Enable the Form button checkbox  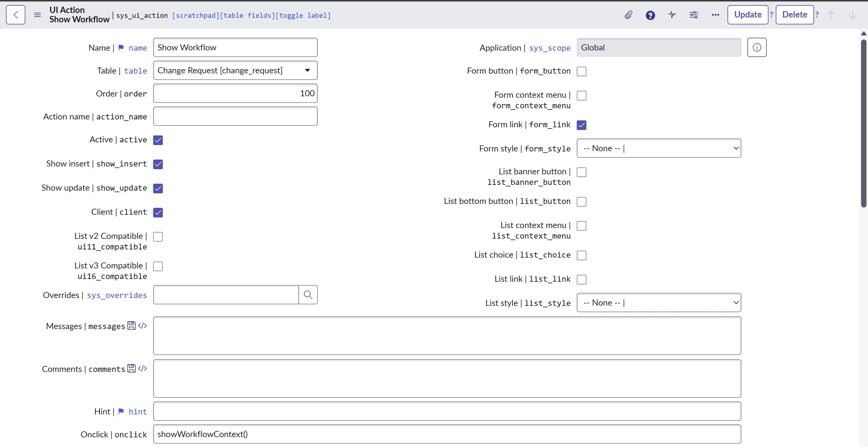(581, 71)
